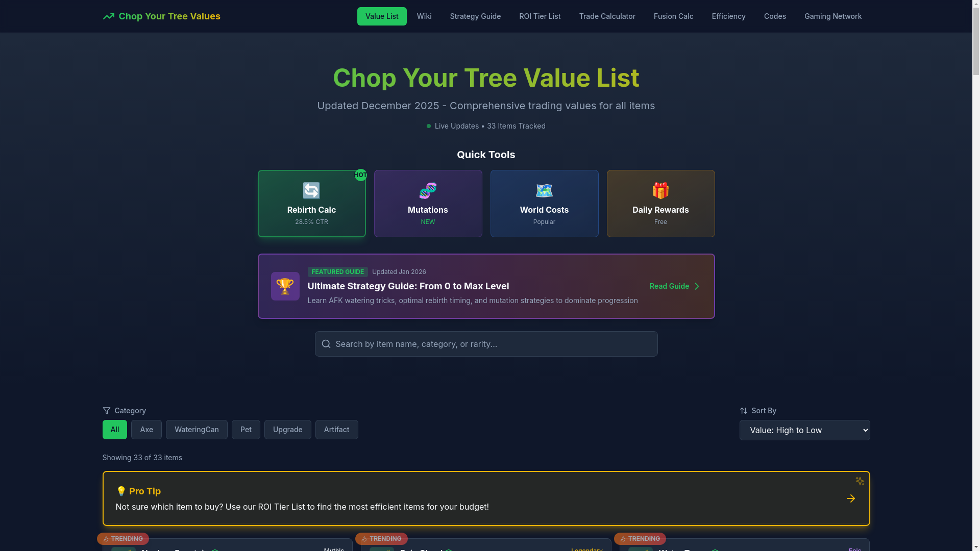The image size is (980, 551).
Task: Filter items by WateringCan category
Action: [197, 430]
